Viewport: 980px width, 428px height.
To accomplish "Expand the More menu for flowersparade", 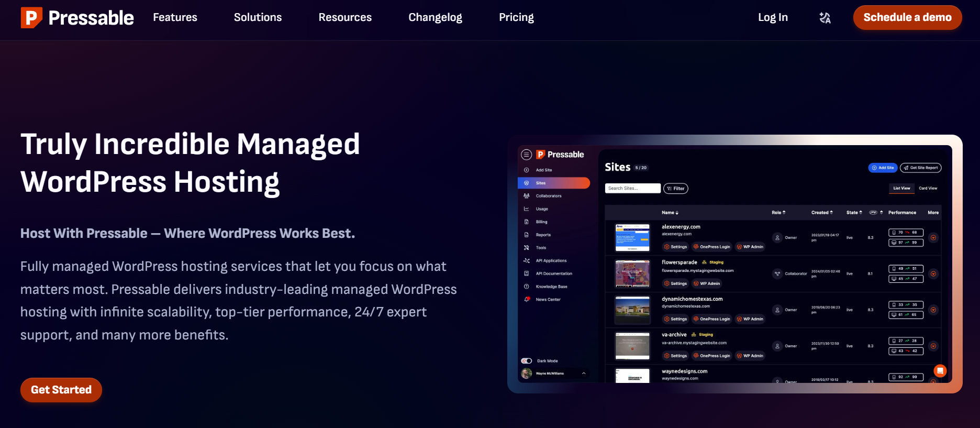I will [933, 274].
